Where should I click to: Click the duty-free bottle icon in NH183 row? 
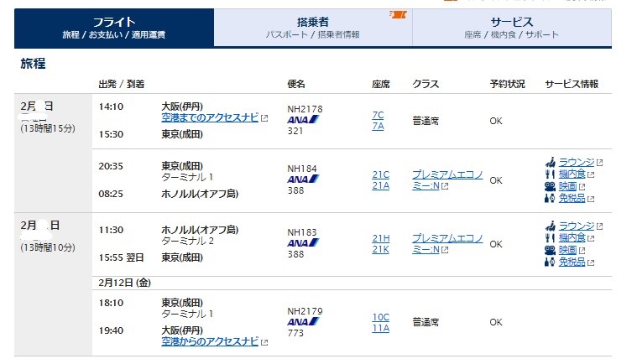coord(550,262)
